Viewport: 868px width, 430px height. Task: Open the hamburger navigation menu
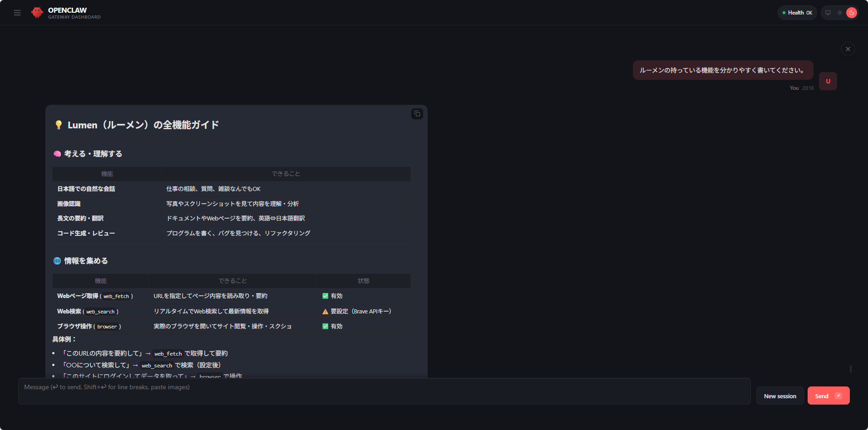pos(17,13)
